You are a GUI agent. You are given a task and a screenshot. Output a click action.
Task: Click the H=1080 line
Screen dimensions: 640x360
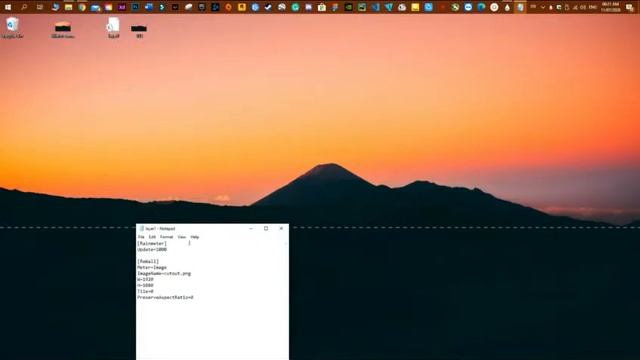145,285
